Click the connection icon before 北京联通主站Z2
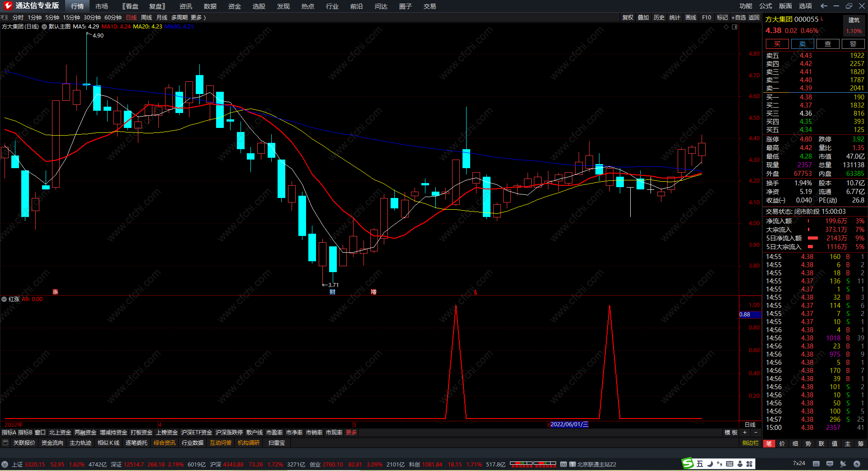The width and height of the screenshot is (868, 471). tap(564, 464)
